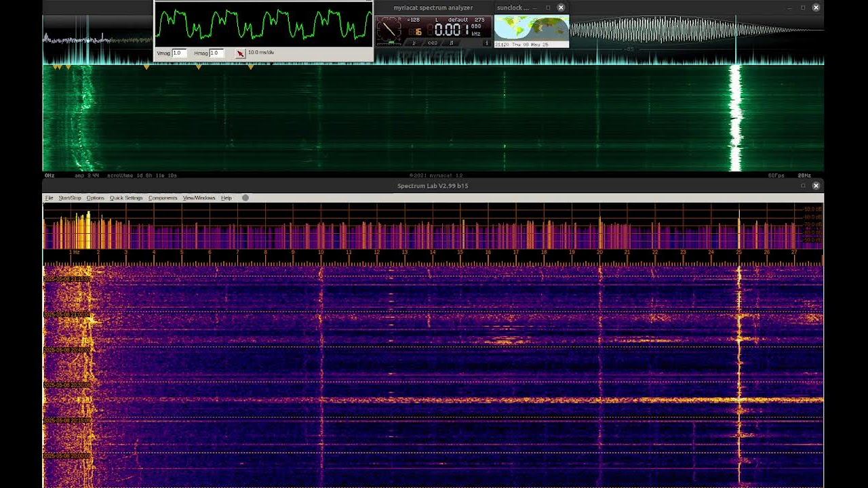Screen dimensions: 868x488
Task: Click the 20 Hz mark on frequency scale
Action: [599, 252]
